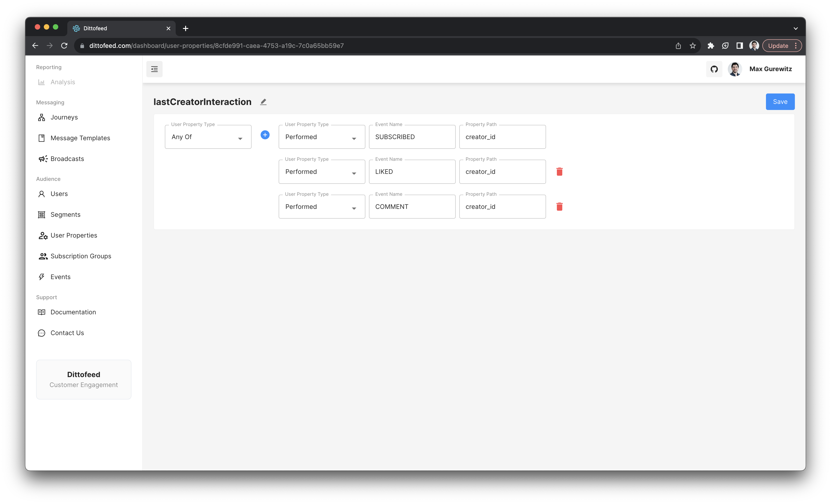Select the Dittofeed browser tab
The height and width of the screenshot is (504, 831).
click(121, 28)
